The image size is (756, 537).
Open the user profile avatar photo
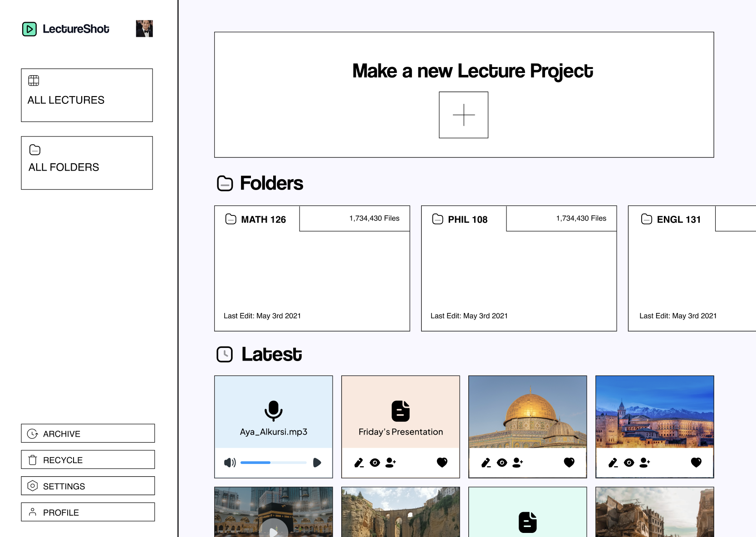[x=144, y=29]
